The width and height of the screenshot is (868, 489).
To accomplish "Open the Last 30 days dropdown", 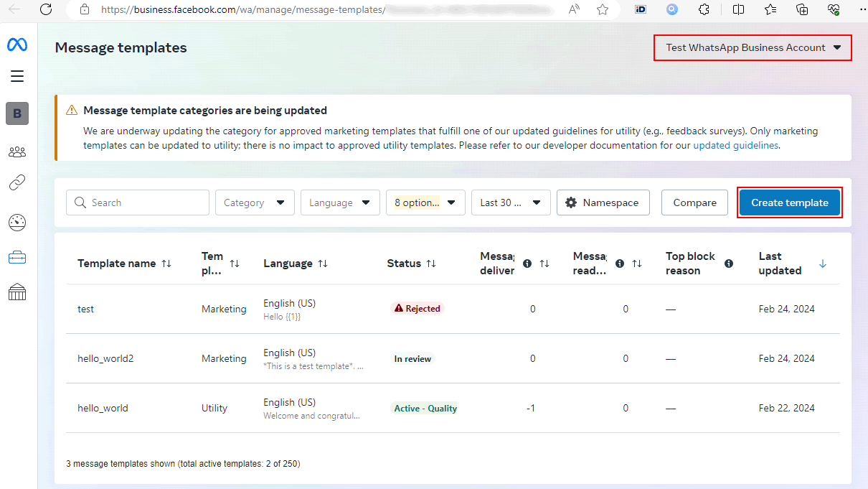I will tap(511, 202).
